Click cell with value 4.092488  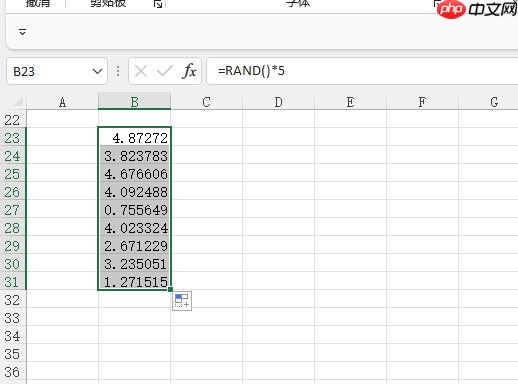135,191
